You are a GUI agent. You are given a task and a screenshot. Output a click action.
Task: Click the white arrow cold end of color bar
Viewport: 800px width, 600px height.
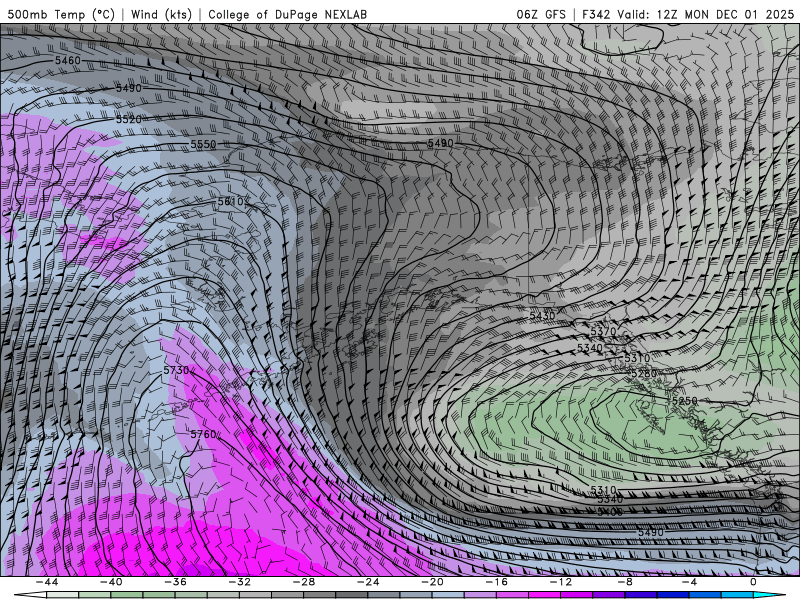click(x=30, y=595)
